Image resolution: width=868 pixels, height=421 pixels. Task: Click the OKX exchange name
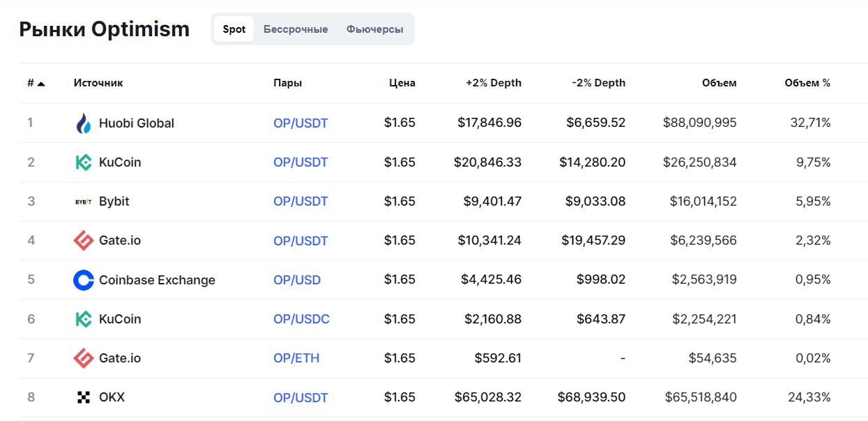(x=112, y=397)
